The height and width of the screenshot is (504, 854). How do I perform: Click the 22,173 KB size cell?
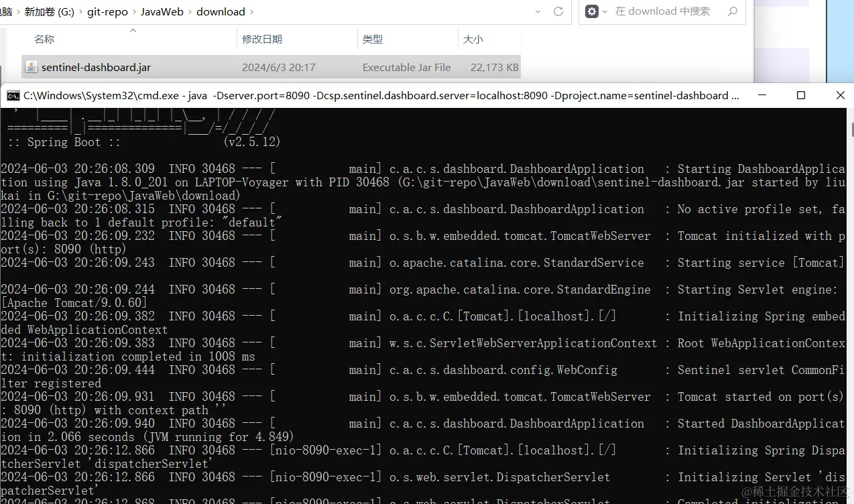pos(495,68)
